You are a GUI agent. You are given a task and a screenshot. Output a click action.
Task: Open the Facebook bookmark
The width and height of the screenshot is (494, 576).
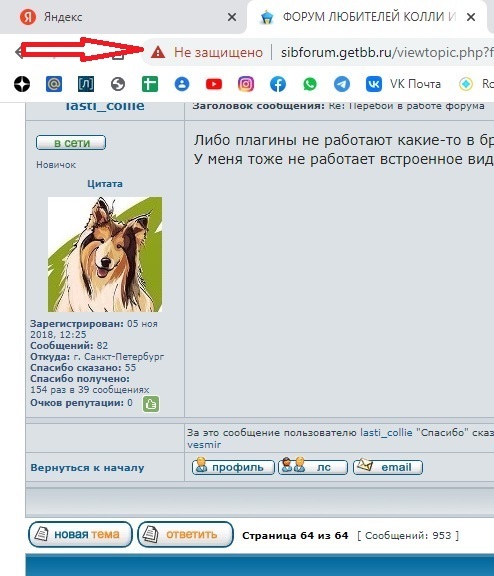point(278,84)
